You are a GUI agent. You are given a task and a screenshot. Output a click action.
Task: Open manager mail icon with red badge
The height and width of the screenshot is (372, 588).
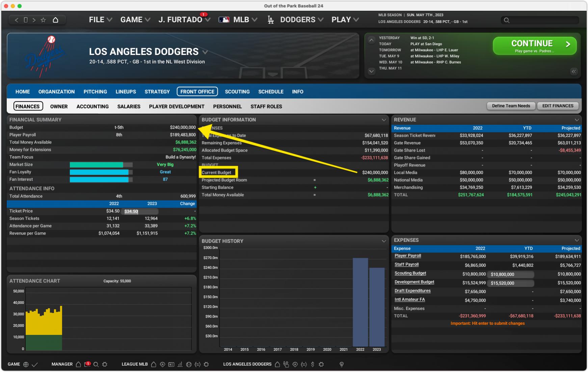(x=87, y=364)
